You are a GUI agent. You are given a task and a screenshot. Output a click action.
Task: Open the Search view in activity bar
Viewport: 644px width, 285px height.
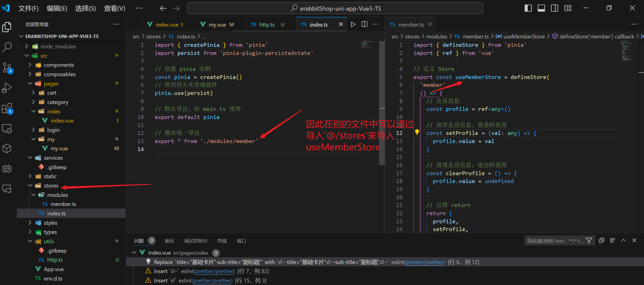[x=7, y=47]
